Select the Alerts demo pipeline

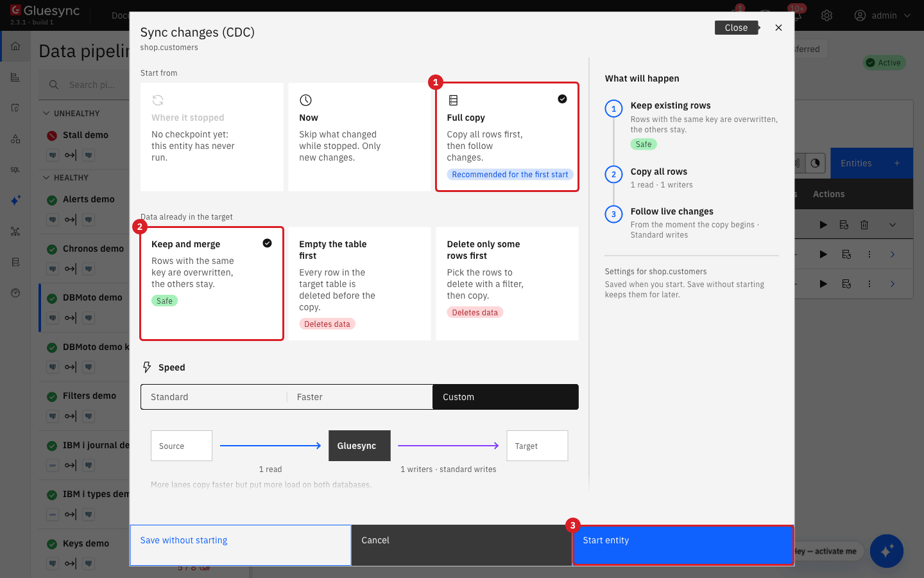point(89,199)
